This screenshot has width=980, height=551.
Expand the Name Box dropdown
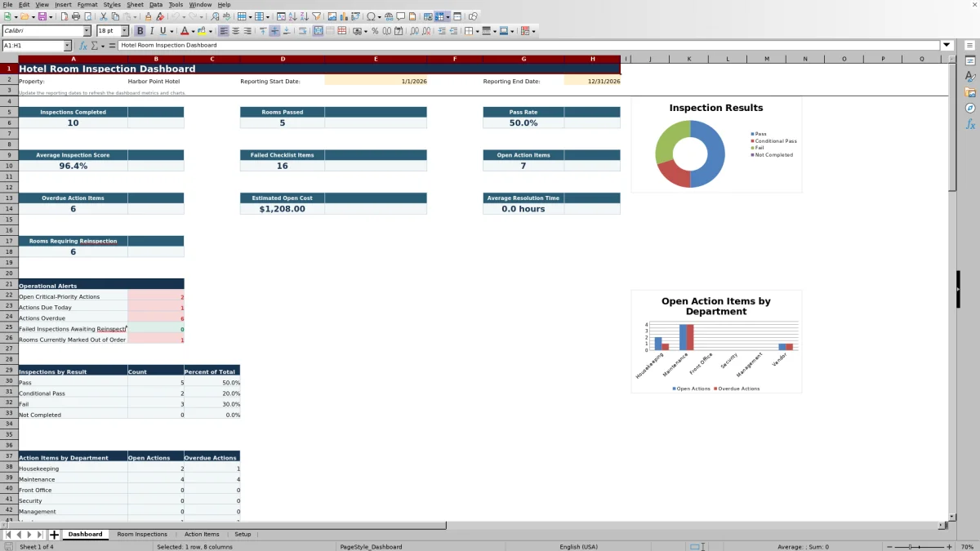tap(67, 46)
